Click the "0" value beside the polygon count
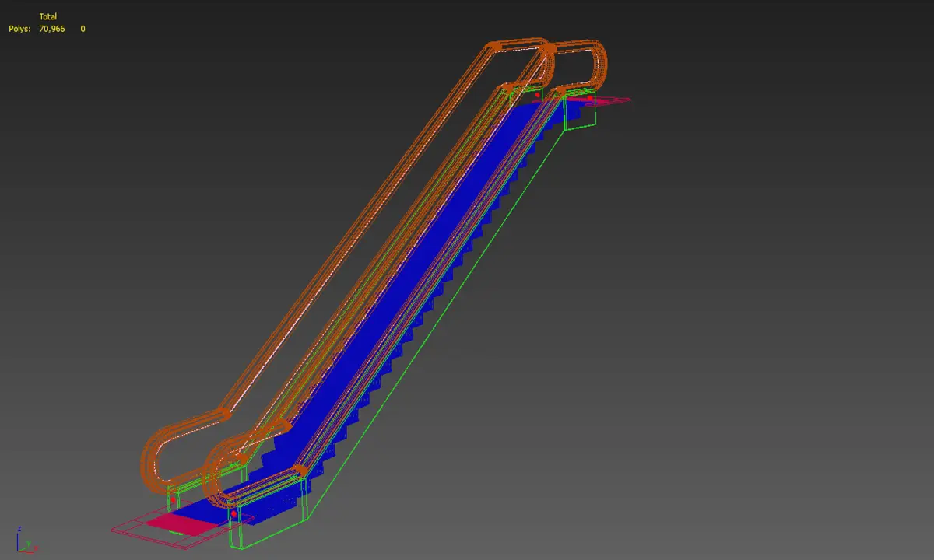Screen dimensions: 934x560 pos(83,29)
